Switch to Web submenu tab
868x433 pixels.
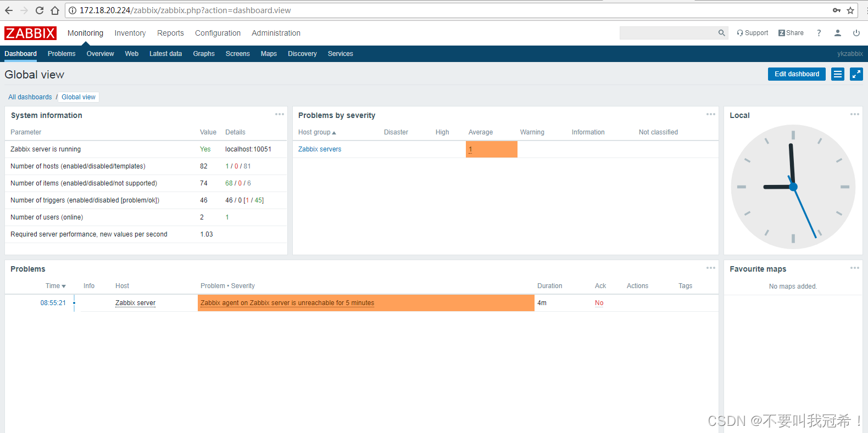pyautogui.click(x=132, y=54)
